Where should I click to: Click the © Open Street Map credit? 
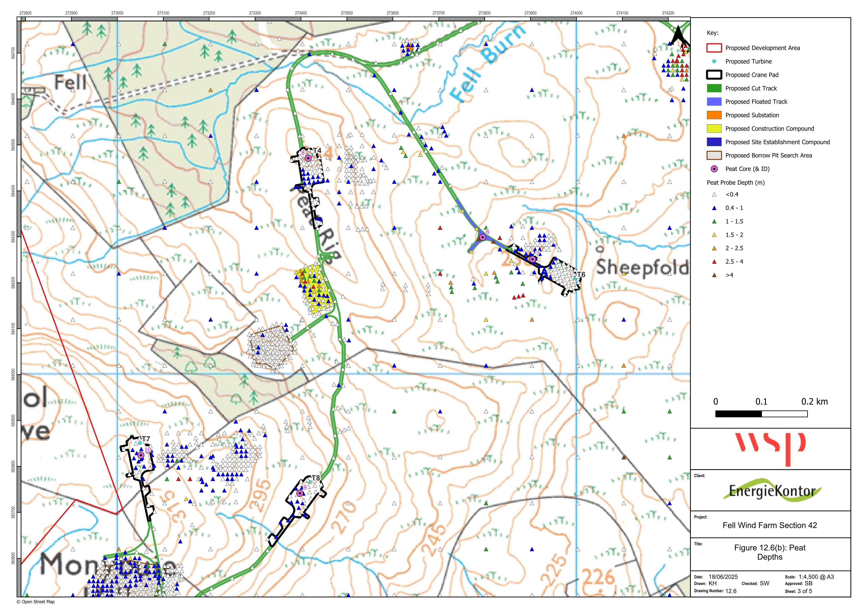pyautogui.click(x=36, y=601)
